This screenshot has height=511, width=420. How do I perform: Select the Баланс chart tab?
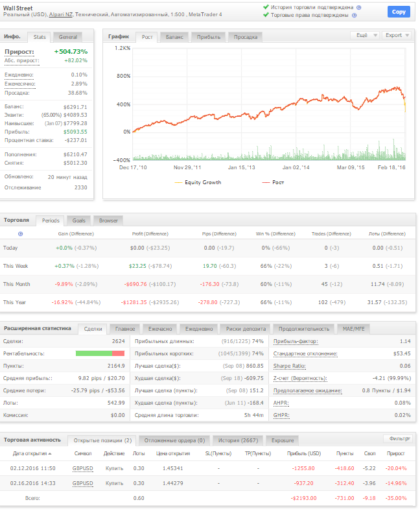pyautogui.click(x=174, y=37)
